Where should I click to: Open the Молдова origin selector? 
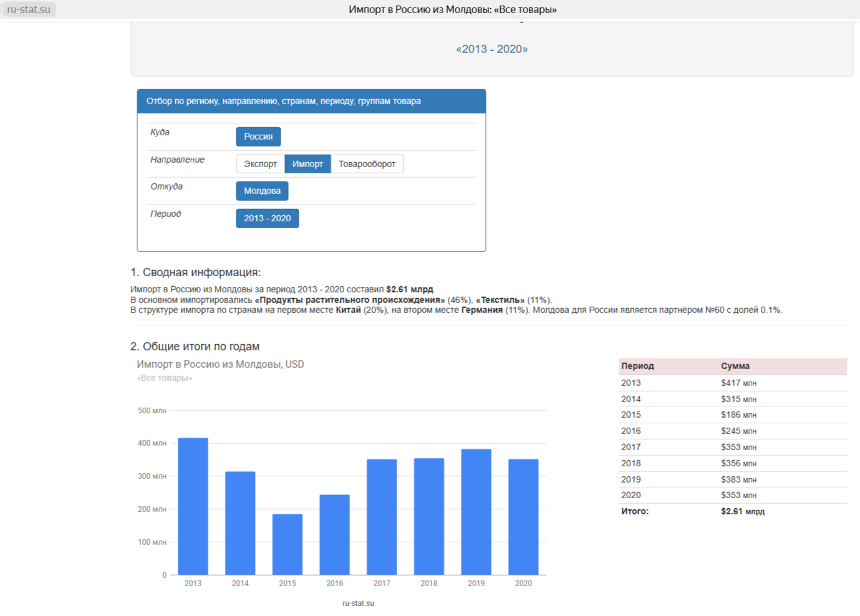point(262,191)
